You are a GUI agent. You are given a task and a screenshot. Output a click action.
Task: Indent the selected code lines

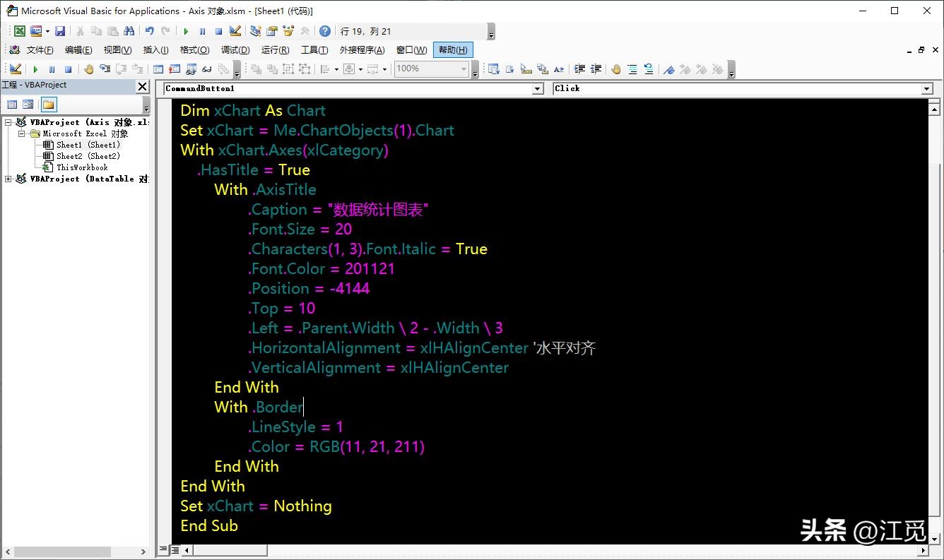[579, 68]
